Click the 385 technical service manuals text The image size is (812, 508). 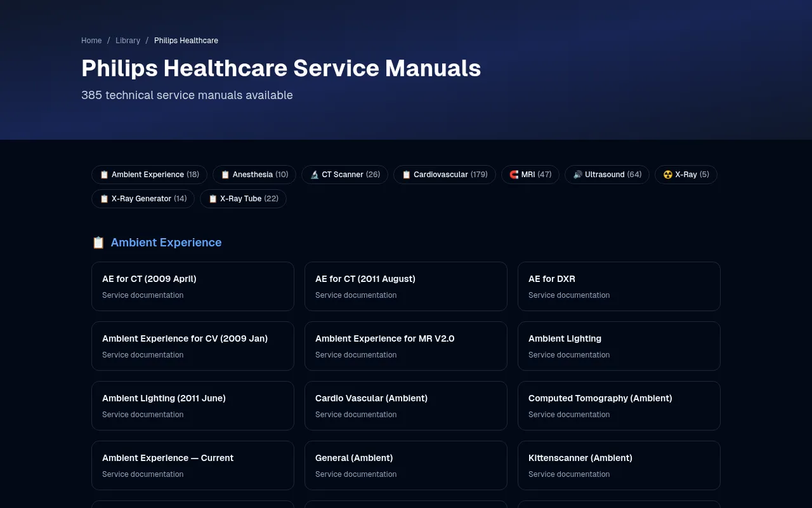[x=187, y=95]
